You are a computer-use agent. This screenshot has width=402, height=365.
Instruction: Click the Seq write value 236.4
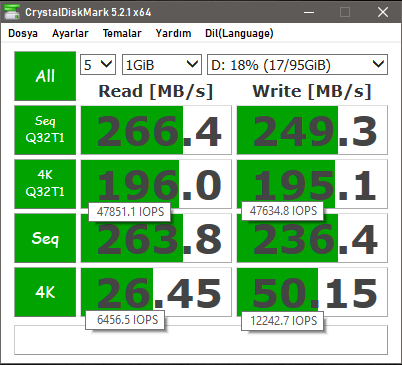click(x=312, y=238)
